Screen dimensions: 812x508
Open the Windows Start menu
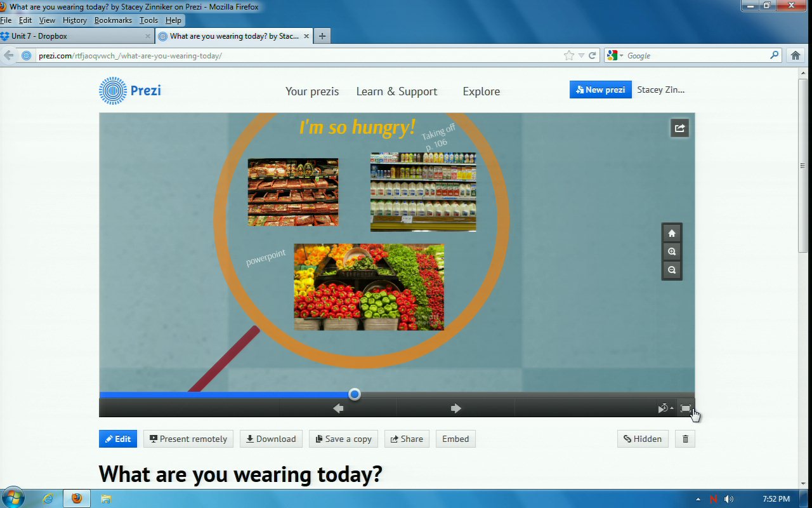pos(13,498)
